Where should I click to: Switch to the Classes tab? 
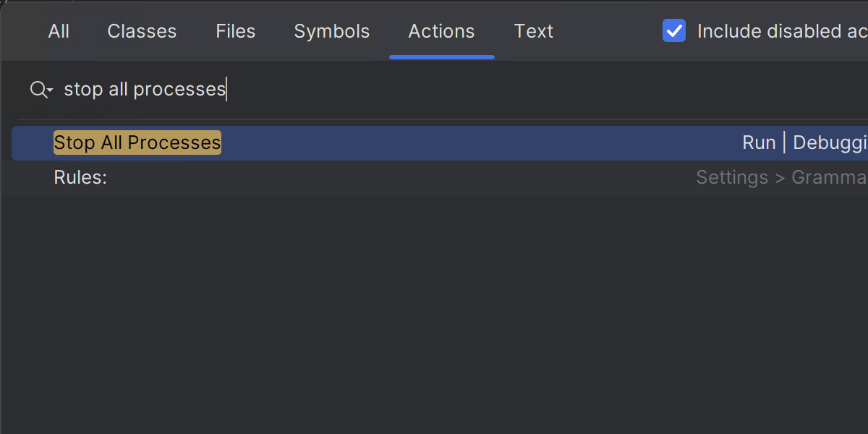pos(141,31)
